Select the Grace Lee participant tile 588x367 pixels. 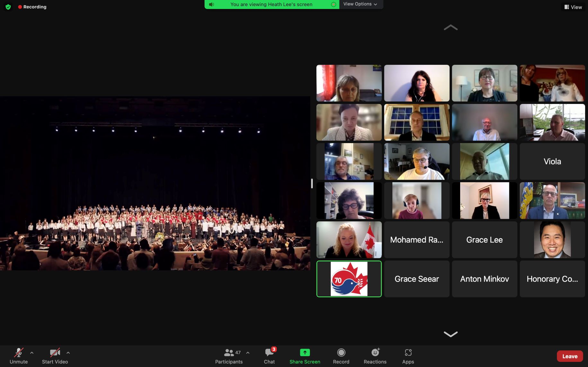pos(485,240)
